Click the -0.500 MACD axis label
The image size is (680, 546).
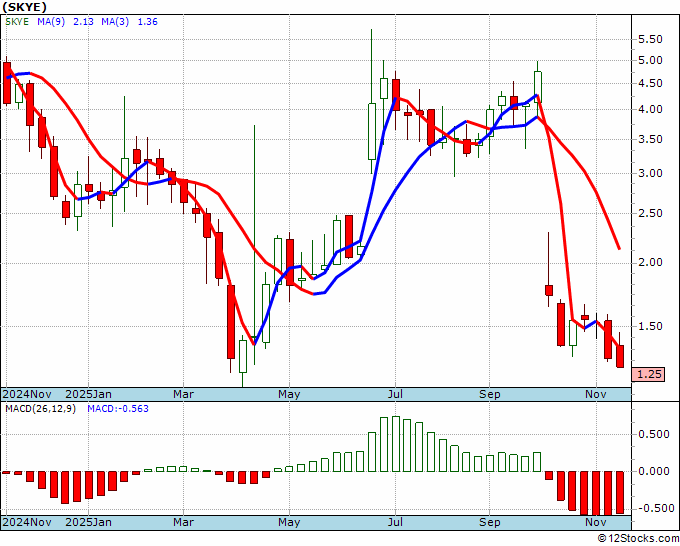(654, 508)
